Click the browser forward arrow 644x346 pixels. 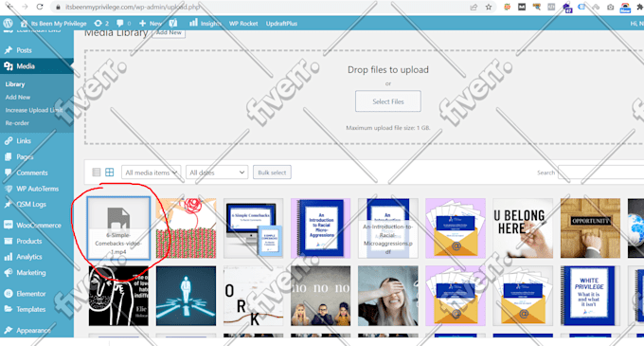(25, 7)
